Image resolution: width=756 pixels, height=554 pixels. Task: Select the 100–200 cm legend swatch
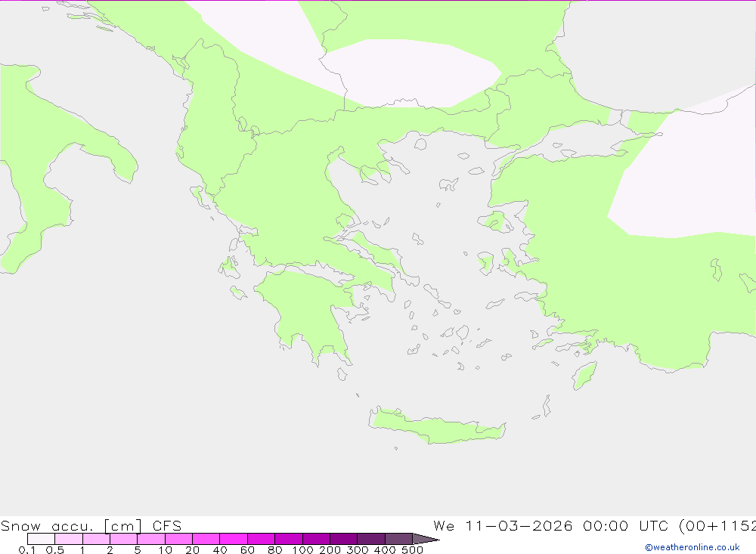click(x=316, y=539)
